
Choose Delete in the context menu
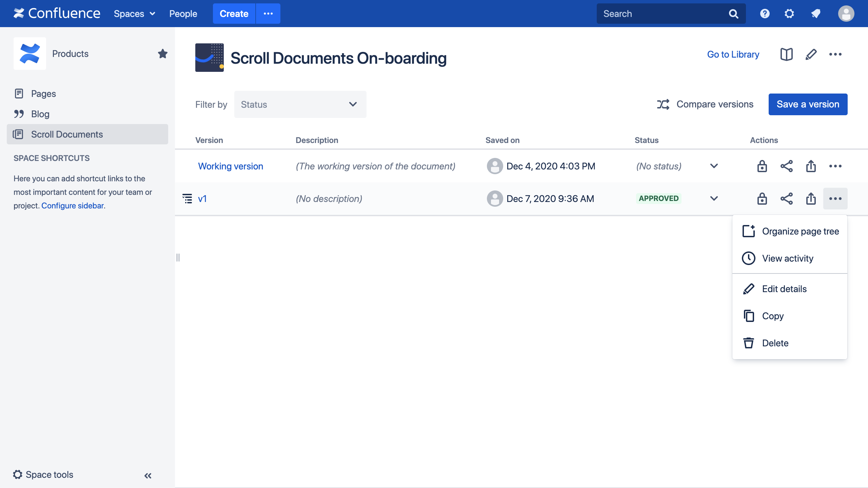pyautogui.click(x=775, y=343)
